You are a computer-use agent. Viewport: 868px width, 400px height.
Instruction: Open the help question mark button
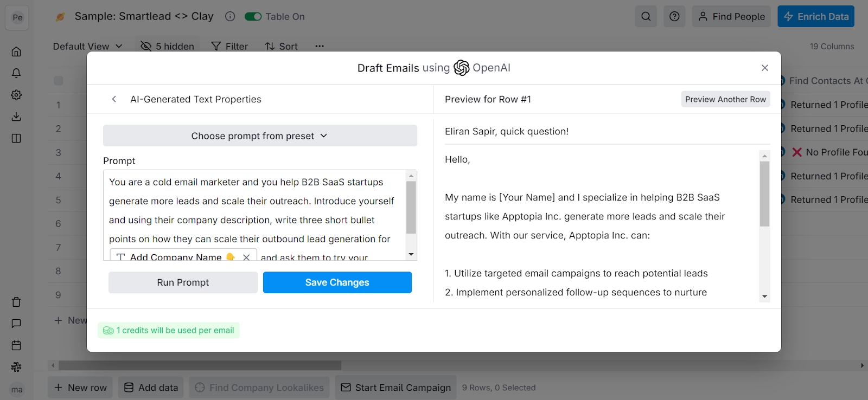pyautogui.click(x=674, y=16)
